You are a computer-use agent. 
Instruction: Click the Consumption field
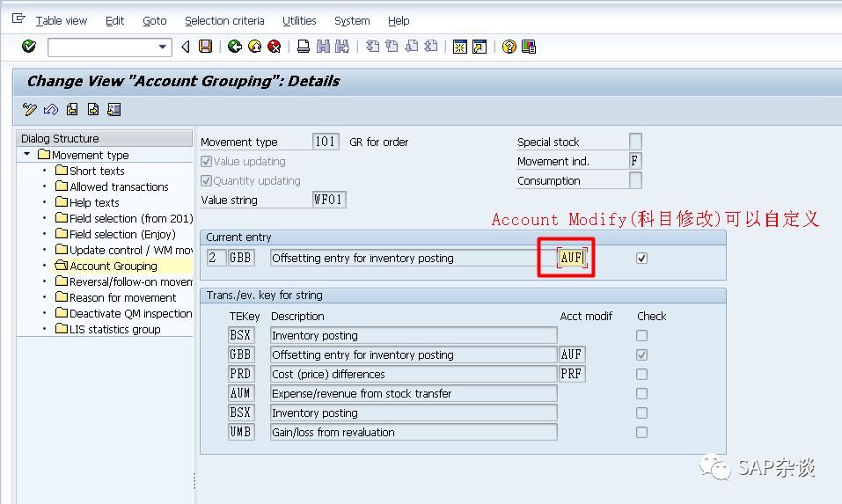(635, 180)
